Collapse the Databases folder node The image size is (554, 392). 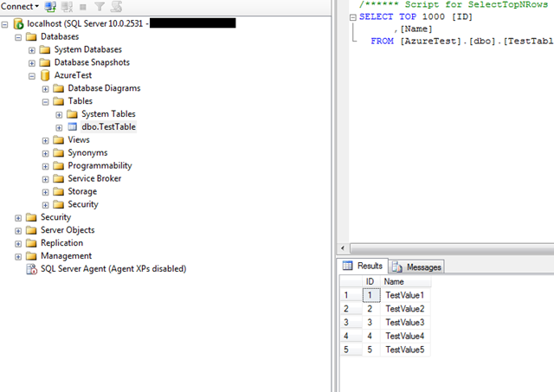(18, 37)
